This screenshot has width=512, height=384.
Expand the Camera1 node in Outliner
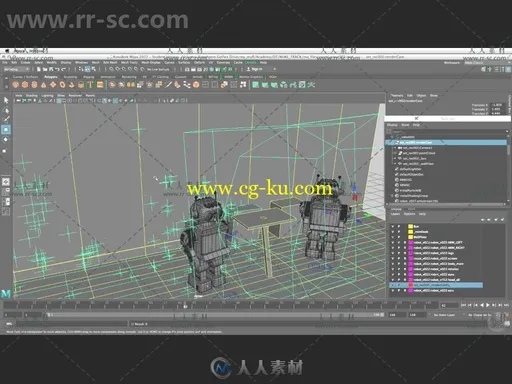click(x=395, y=148)
